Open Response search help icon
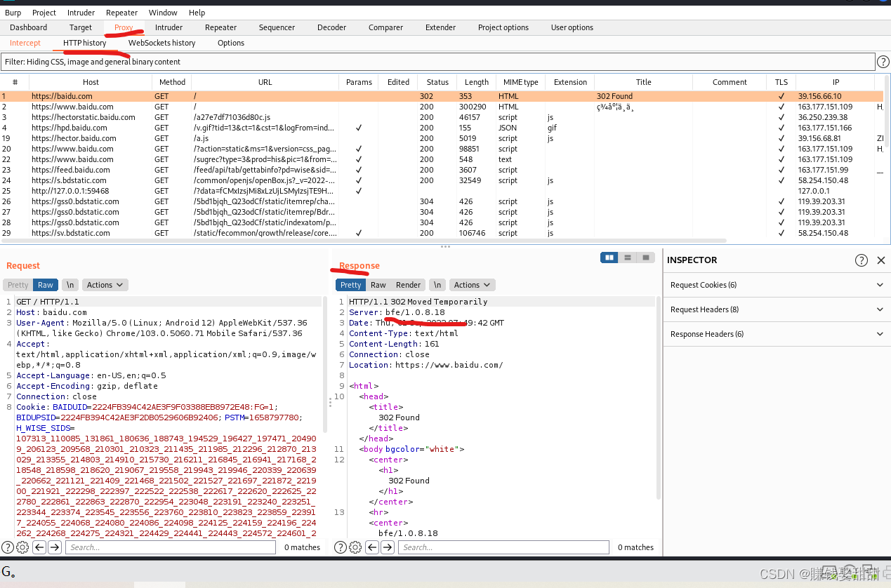This screenshot has width=891, height=588. coord(341,547)
